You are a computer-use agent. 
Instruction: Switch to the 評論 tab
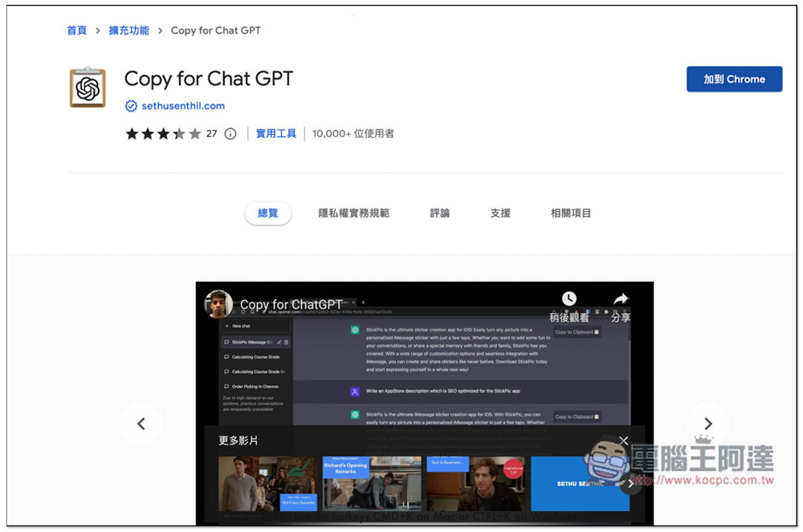point(440,213)
